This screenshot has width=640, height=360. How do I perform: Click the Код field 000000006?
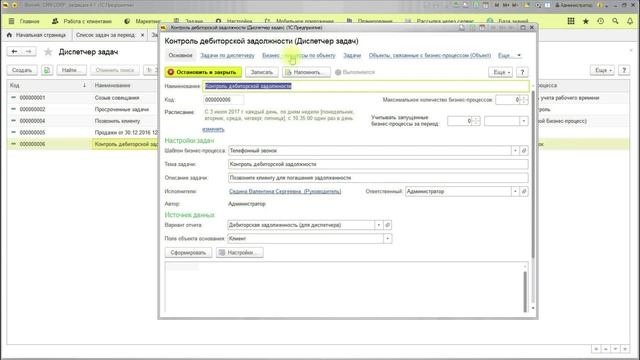[x=223, y=100]
